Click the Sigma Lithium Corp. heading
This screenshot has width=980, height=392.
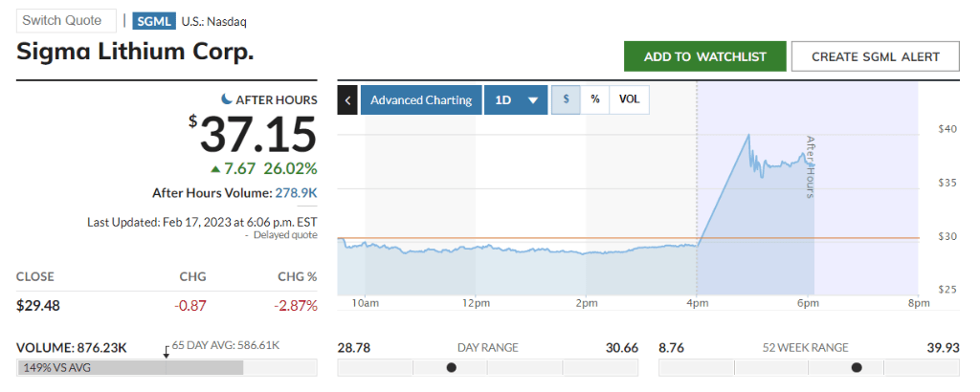136,52
